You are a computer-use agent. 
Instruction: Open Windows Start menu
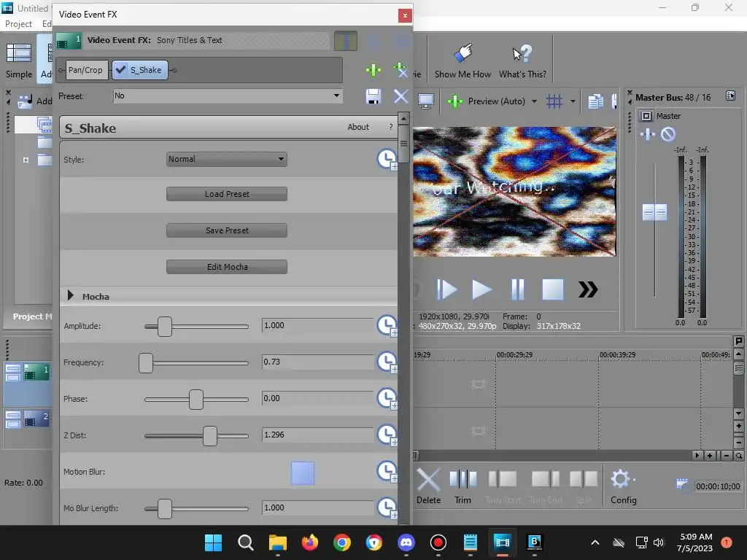pos(214,542)
